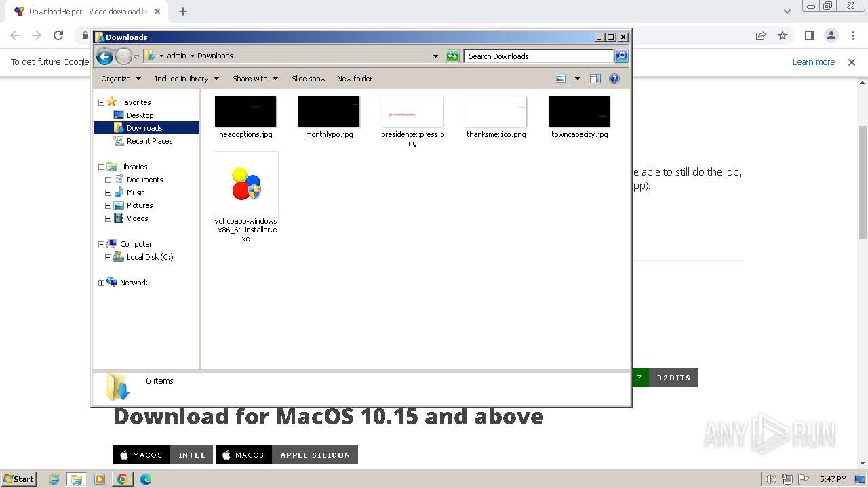Open Chrome profile menu
The width and height of the screenshot is (868, 488).
pyautogui.click(x=831, y=35)
